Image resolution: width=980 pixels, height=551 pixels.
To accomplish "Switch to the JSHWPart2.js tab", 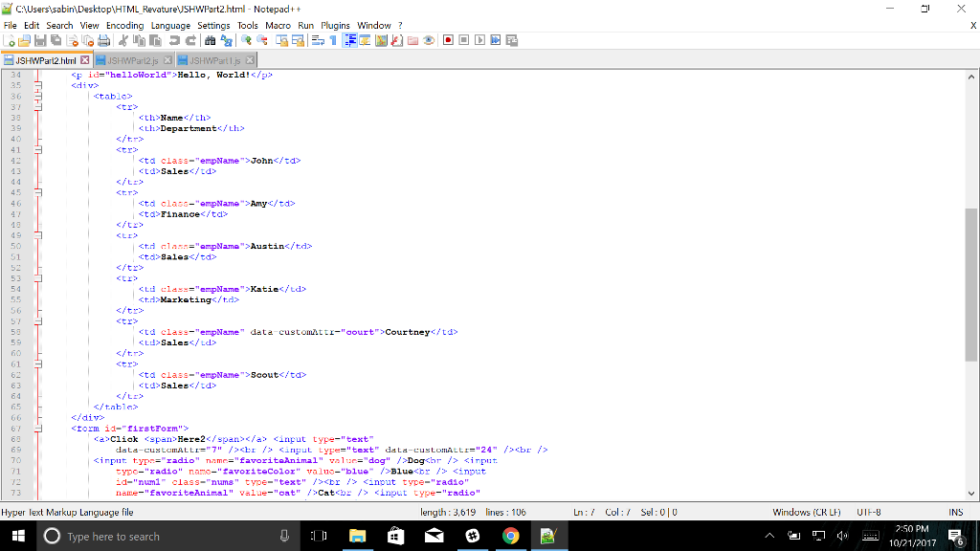I will click(132, 60).
